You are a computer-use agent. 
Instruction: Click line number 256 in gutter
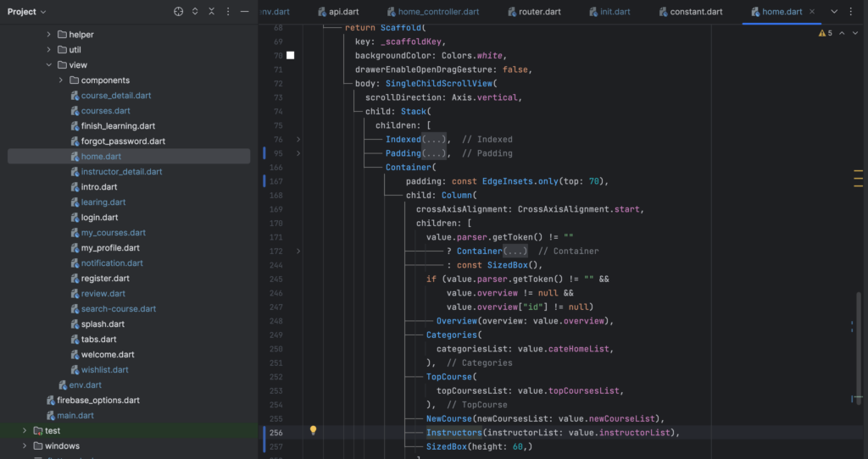pyautogui.click(x=275, y=433)
